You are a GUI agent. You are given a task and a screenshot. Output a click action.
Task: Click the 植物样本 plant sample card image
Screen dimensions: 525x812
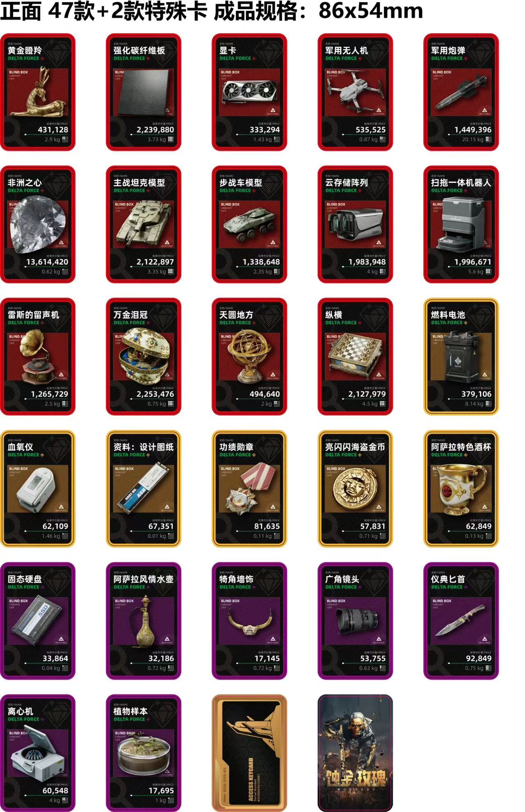pos(144,753)
